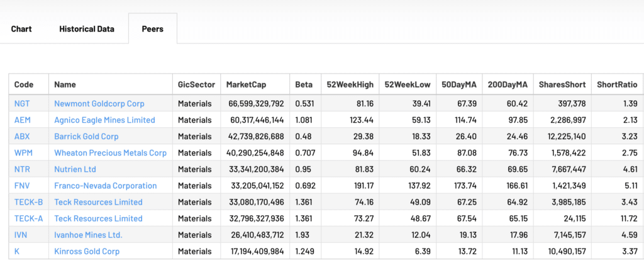This screenshot has width=644, height=260.
Task: Click the ABX code link
Action: (22, 136)
